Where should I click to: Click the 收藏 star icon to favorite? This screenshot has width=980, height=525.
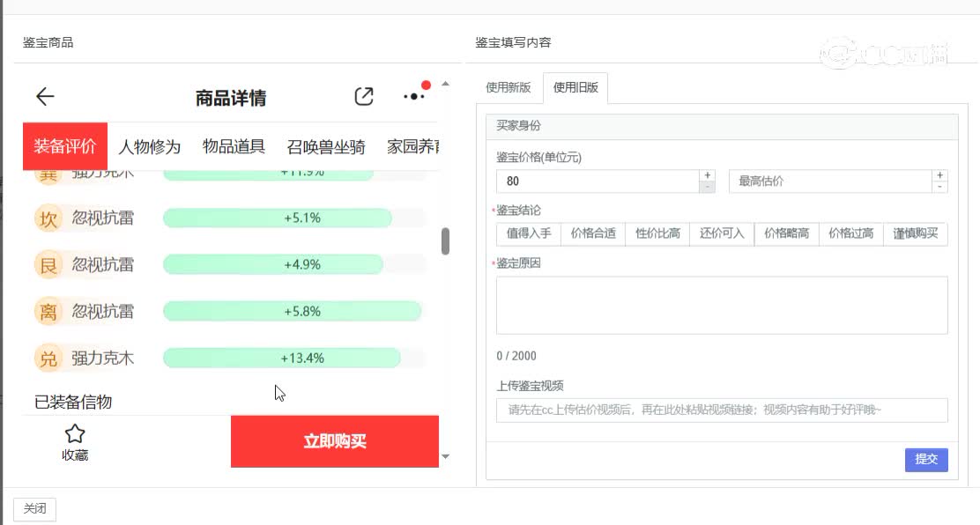pyautogui.click(x=75, y=433)
